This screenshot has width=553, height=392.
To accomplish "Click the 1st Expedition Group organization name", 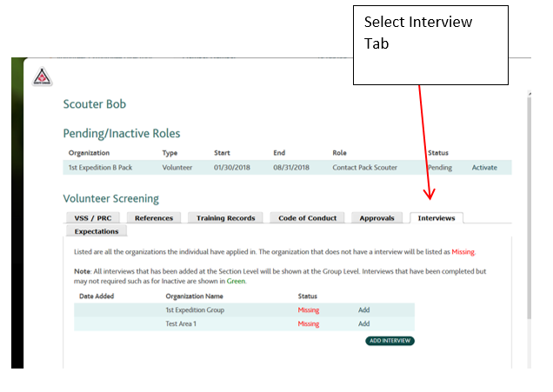I will [195, 310].
